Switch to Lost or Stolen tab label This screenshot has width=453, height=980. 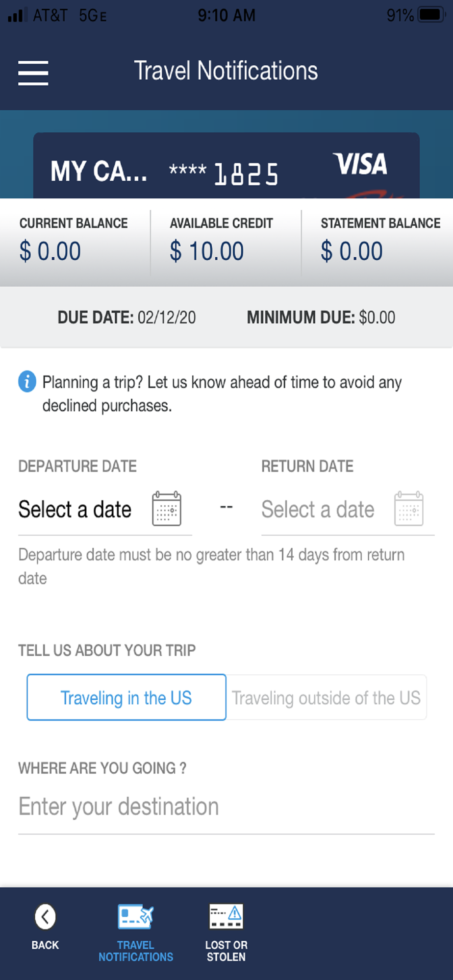point(226,951)
